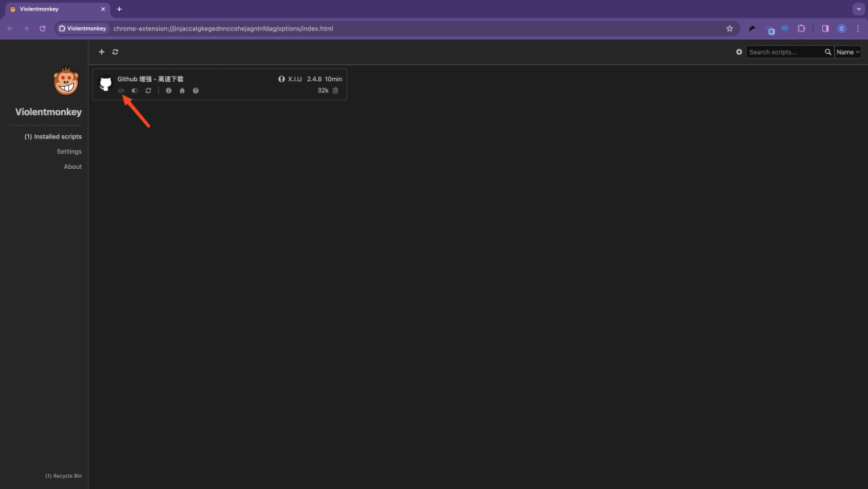Open the About tab

72,166
